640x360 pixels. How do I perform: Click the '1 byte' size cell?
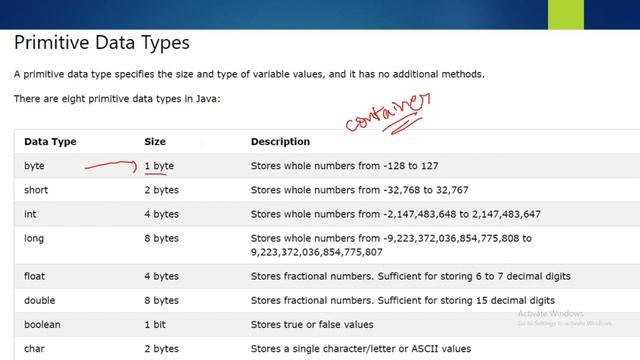click(x=159, y=166)
